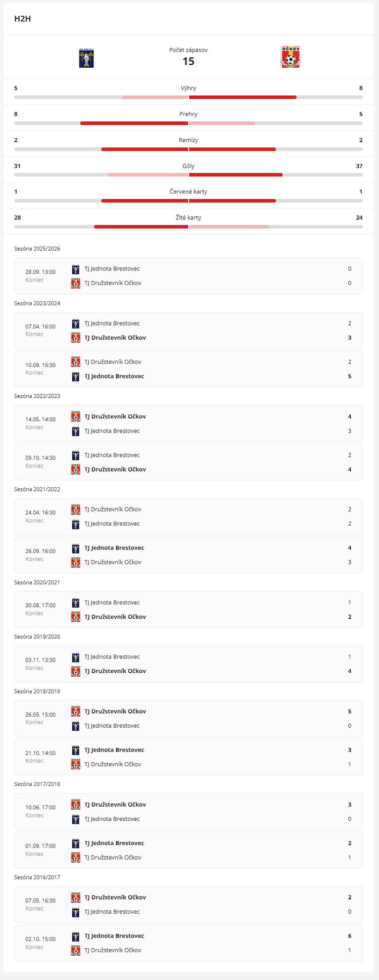Click the large Jednota Brestovec crest in header
The height and width of the screenshot is (980, 379).
click(x=86, y=58)
